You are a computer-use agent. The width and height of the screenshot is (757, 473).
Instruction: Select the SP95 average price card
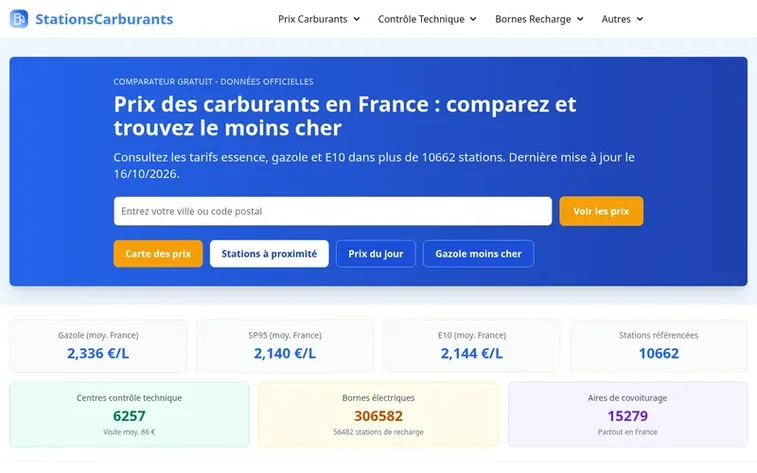click(x=285, y=346)
